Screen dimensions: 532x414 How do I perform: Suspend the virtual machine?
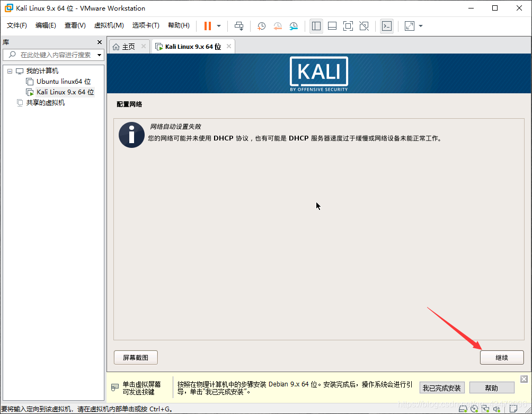tap(208, 25)
